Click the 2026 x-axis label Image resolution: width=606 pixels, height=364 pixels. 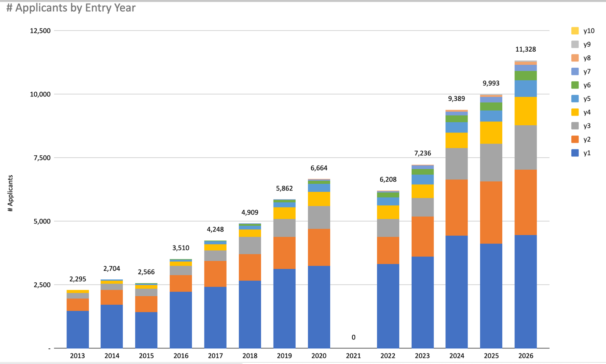(x=526, y=356)
